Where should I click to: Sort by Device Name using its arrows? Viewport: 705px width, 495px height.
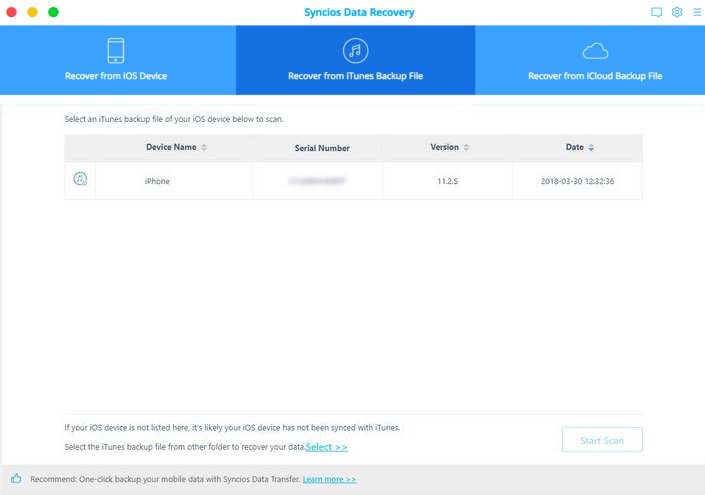(204, 148)
